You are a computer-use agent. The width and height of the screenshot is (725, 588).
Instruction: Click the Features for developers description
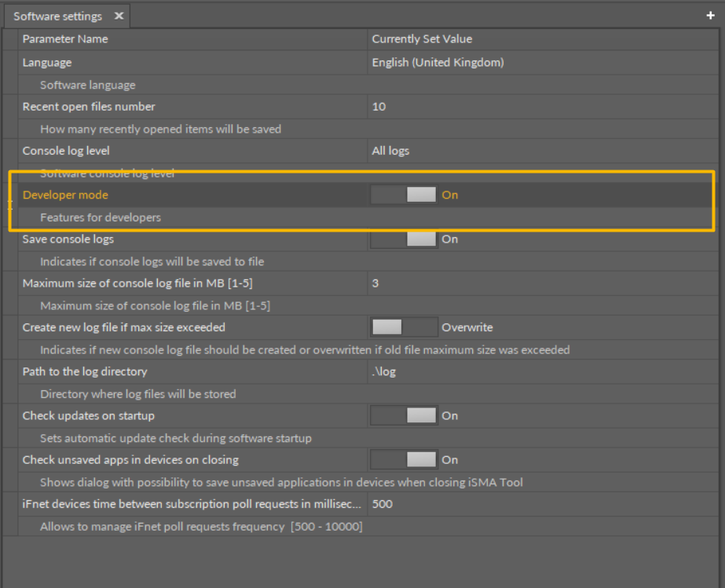(101, 217)
